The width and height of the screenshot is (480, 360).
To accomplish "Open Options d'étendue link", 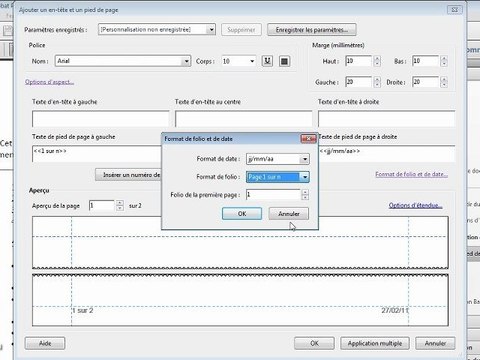I will coord(415,206).
